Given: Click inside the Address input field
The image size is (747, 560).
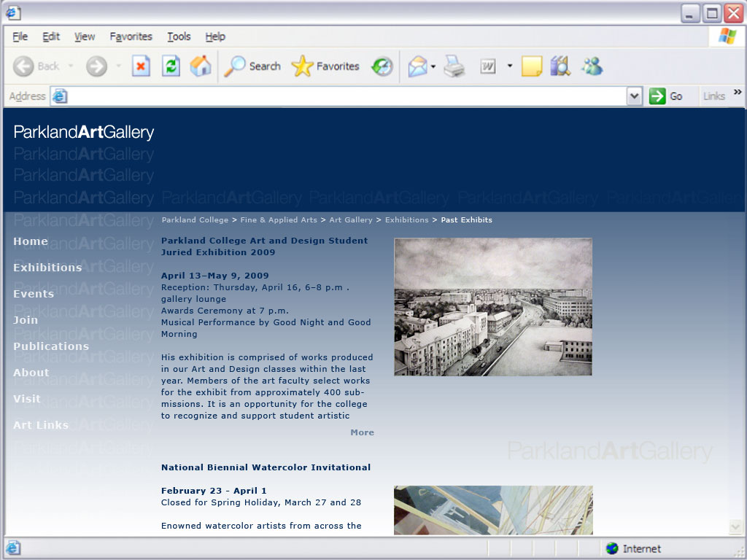Looking at the screenshot, I should pos(347,96).
